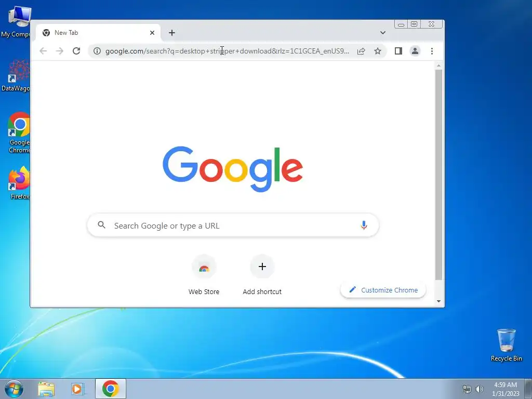
Task: Click the Show desktop button
Action: 528,389
